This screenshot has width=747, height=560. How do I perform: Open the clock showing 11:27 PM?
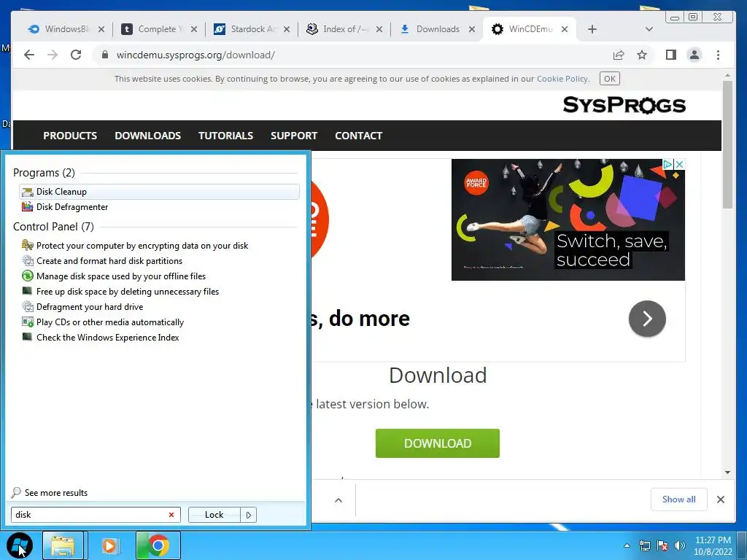click(713, 545)
